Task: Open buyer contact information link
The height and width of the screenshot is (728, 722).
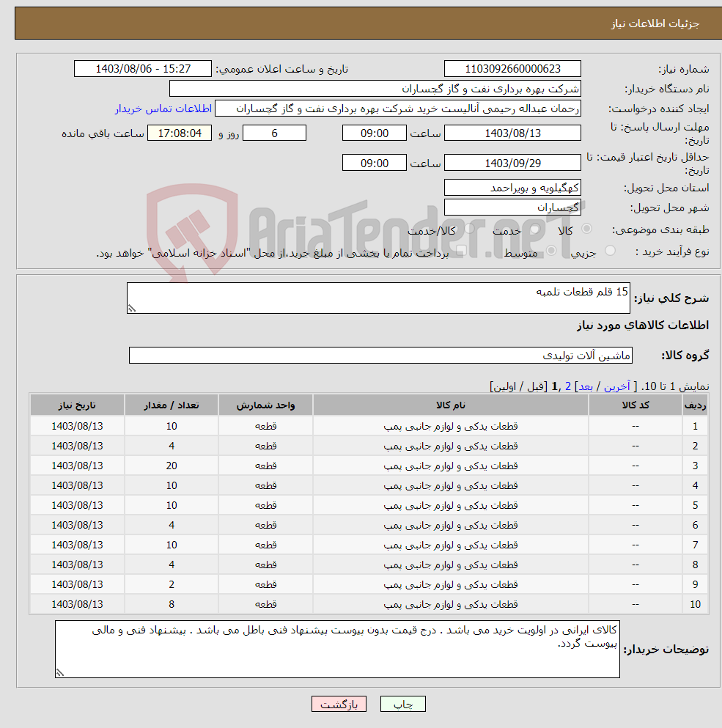Action: tap(163, 109)
